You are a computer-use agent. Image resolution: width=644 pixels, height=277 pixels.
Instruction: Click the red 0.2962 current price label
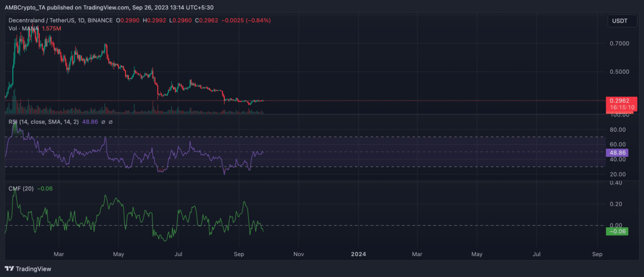point(622,101)
